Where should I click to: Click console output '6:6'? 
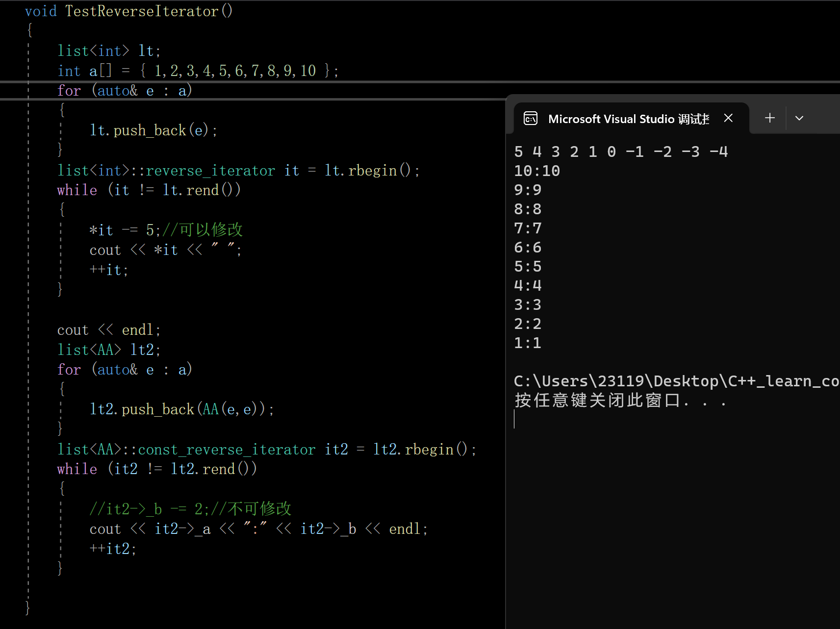528,248
